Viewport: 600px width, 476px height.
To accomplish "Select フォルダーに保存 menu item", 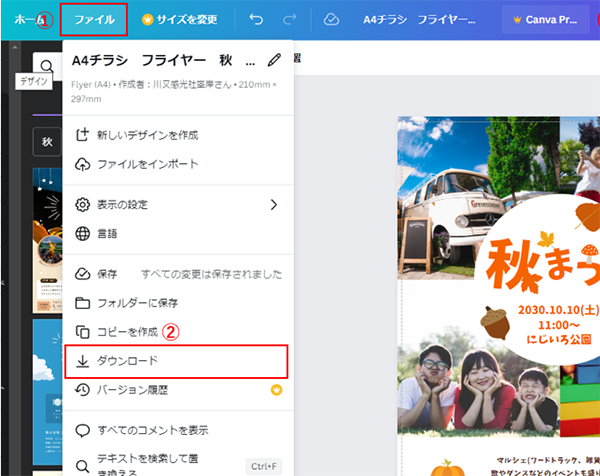I will (x=178, y=303).
